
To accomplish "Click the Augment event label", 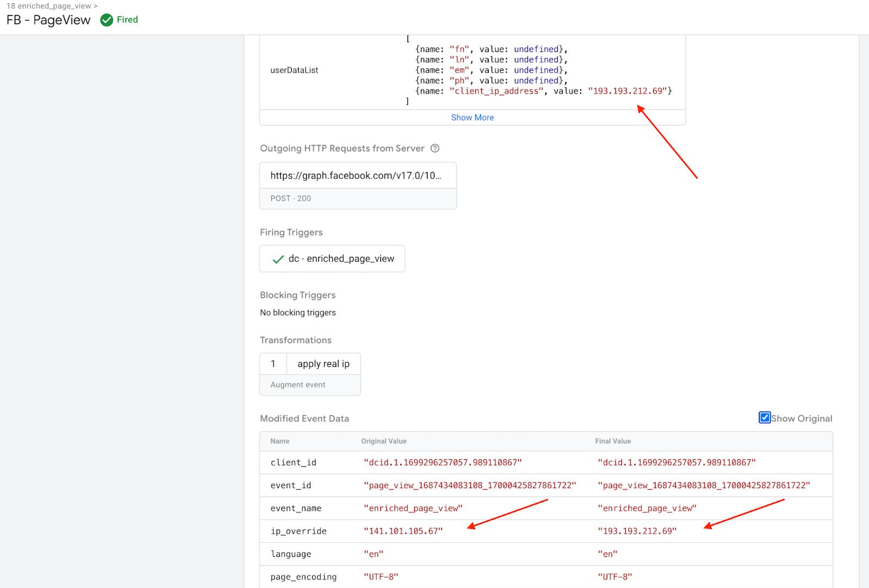I will pos(298,384).
